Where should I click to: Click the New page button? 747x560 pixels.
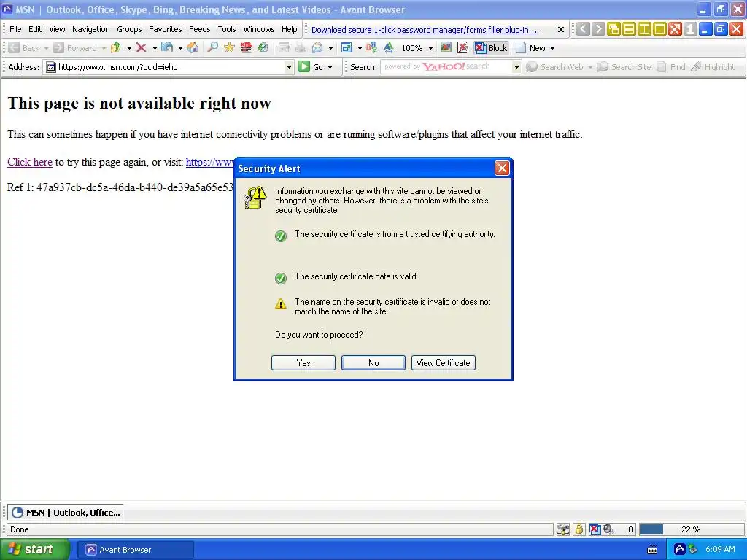tap(532, 47)
